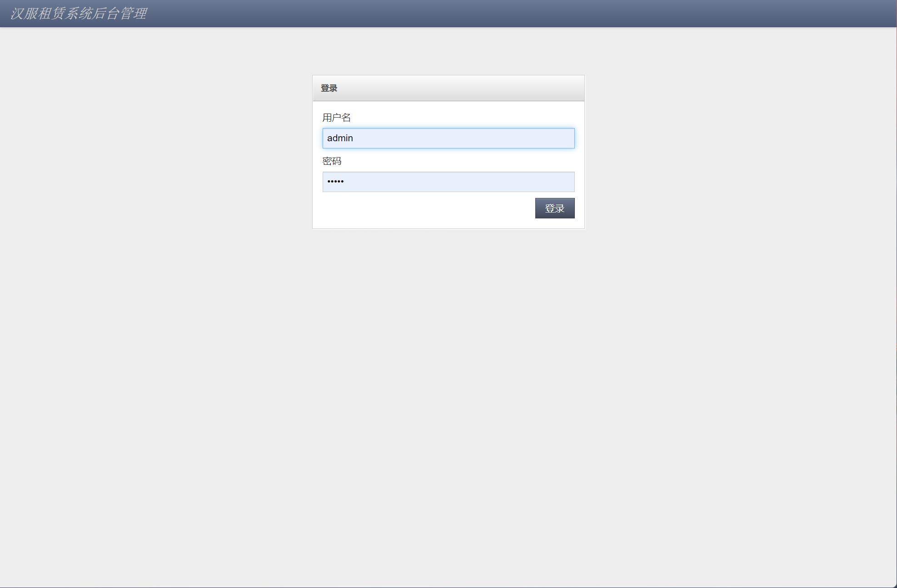The width and height of the screenshot is (897, 588).
Task: Place cursor after the text admin
Action: click(x=354, y=138)
